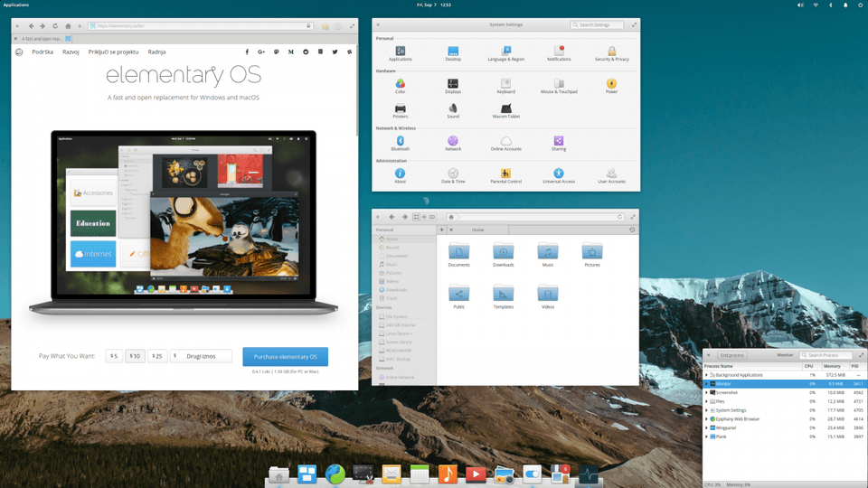This screenshot has height=488, width=868.
Task: Open Desktop settings icon
Action: (x=453, y=52)
